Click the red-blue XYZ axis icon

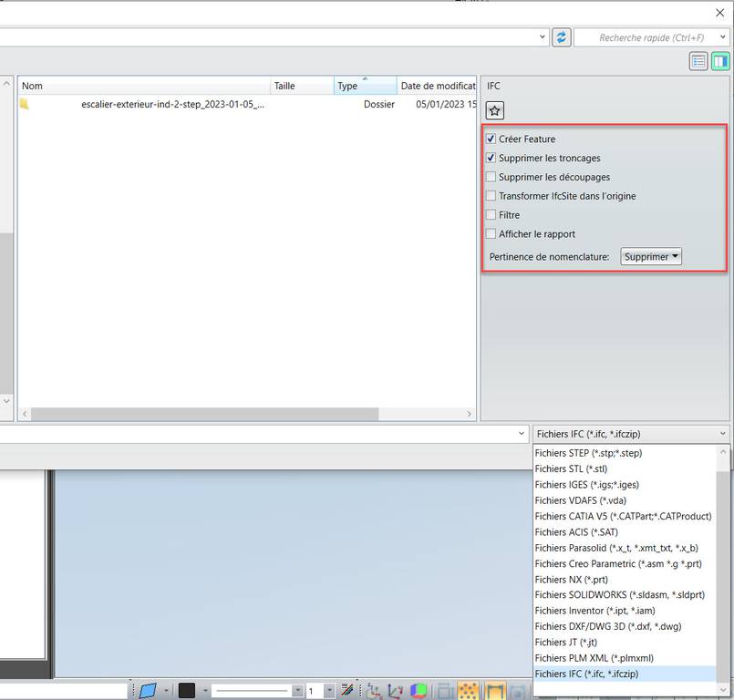(x=395, y=691)
